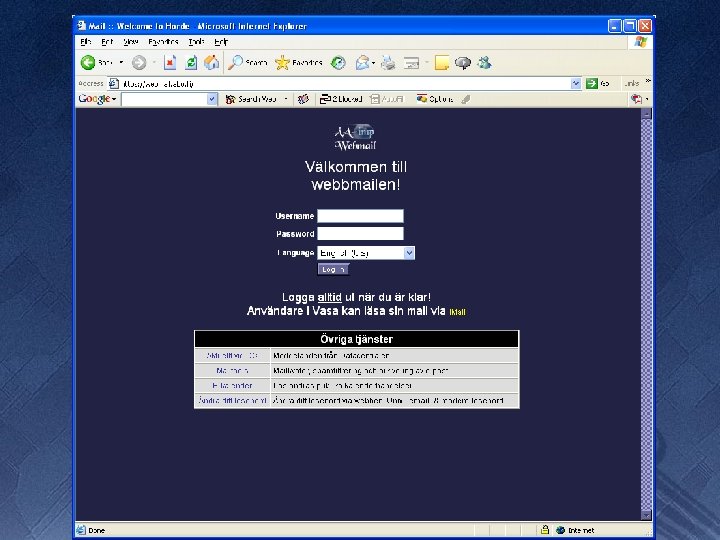The height and width of the screenshot is (540, 720).
Task: Click the vertical scrollbar track
Action: [x=646, y=314]
